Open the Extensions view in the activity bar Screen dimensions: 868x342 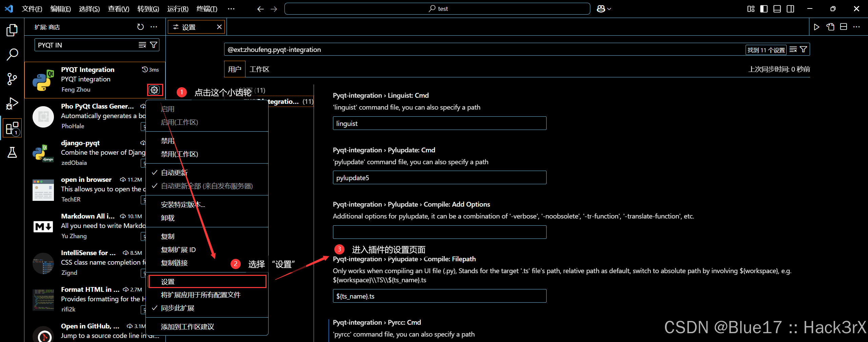pyautogui.click(x=12, y=128)
